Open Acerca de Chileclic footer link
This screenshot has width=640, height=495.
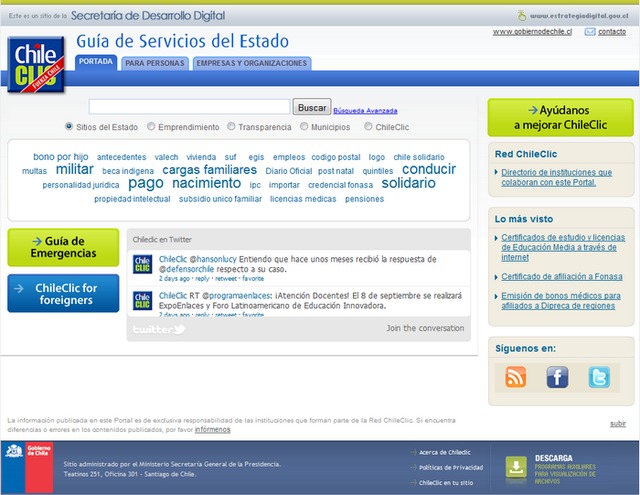point(445,453)
